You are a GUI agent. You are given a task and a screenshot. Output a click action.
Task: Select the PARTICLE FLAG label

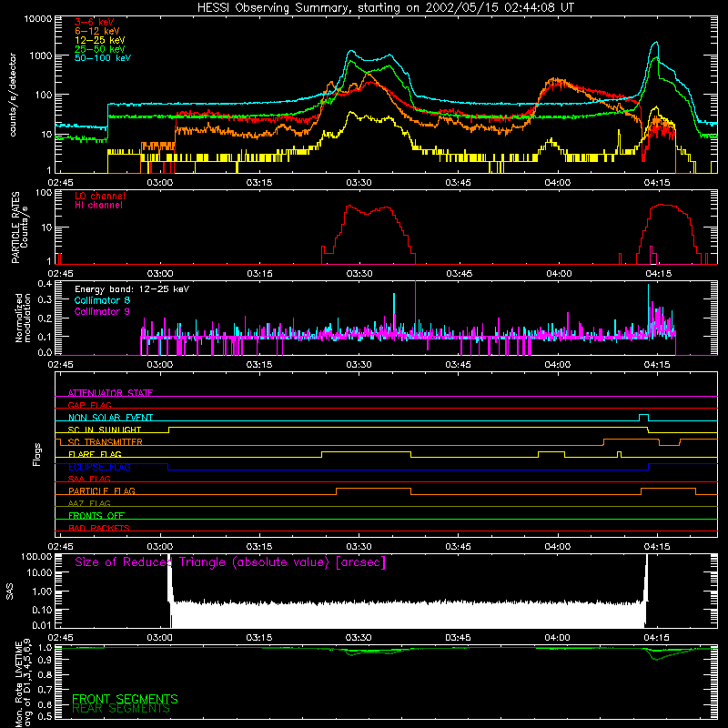pyautogui.click(x=102, y=491)
